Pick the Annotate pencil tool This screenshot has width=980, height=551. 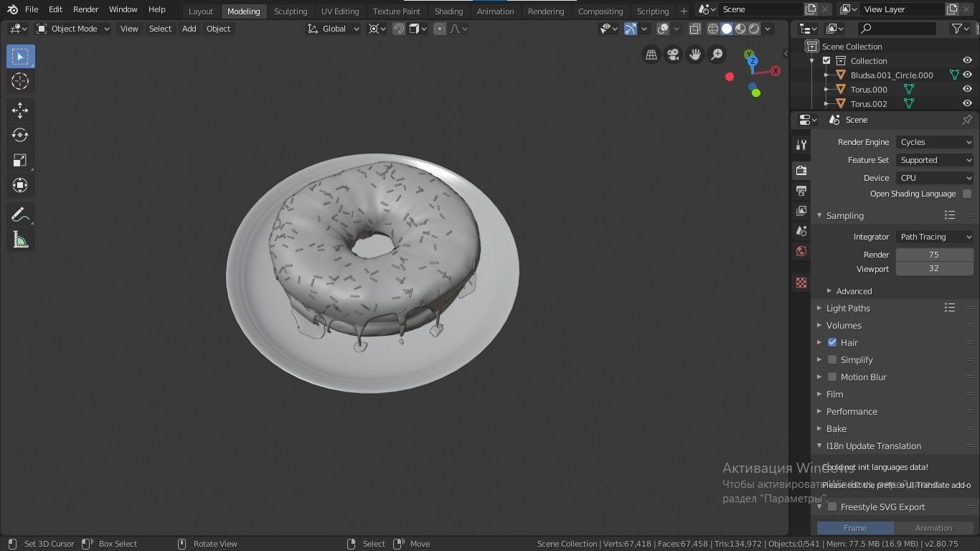coord(20,214)
